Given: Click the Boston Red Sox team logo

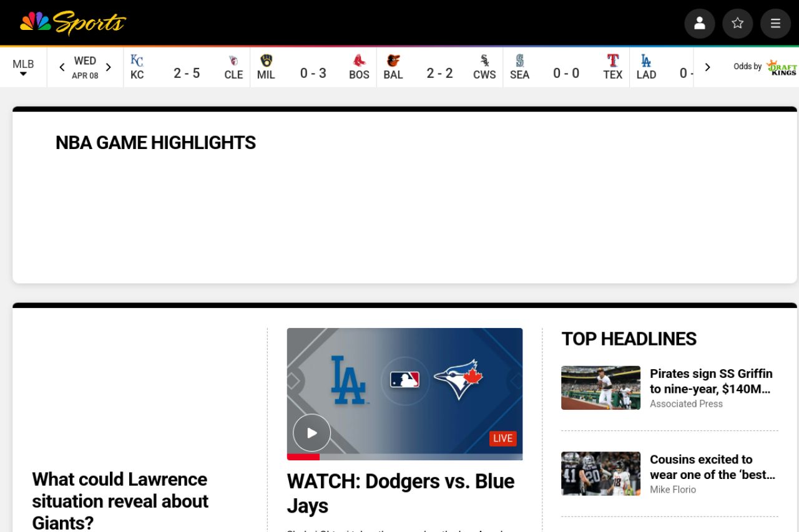Looking at the screenshot, I should (359, 60).
